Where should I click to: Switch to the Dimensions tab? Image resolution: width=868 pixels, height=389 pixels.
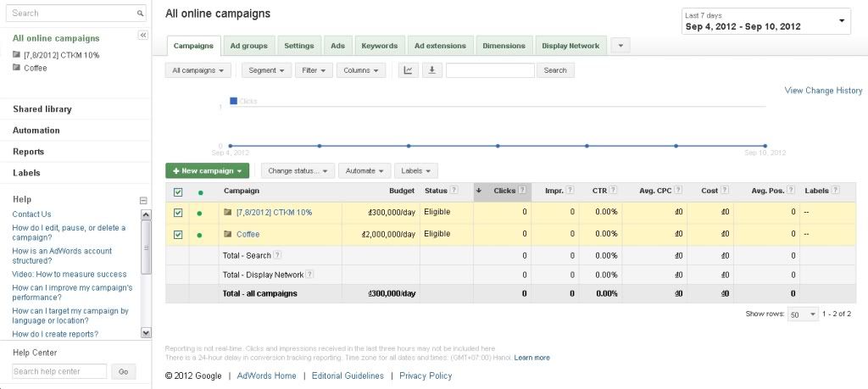[504, 46]
